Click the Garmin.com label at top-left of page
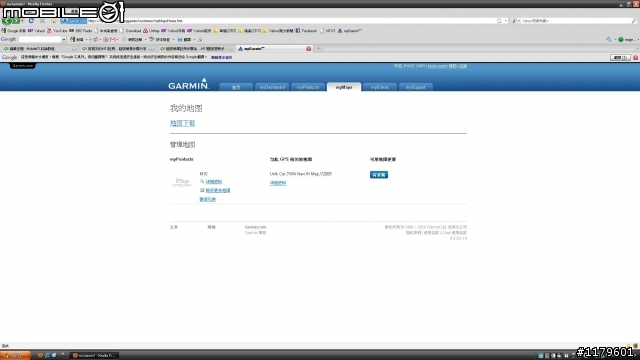 pos(22,66)
